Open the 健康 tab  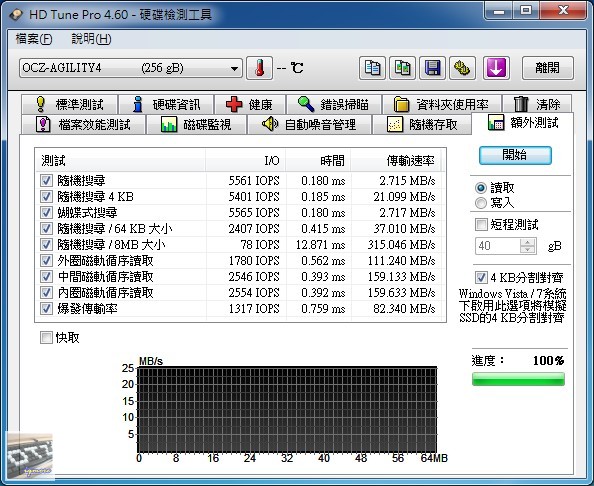[x=250, y=104]
